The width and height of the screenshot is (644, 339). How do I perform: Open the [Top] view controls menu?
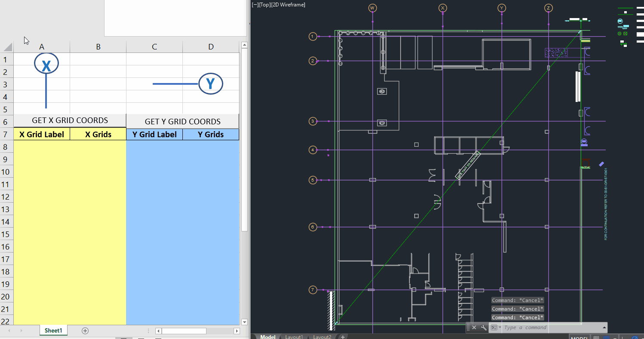(265, 5)
